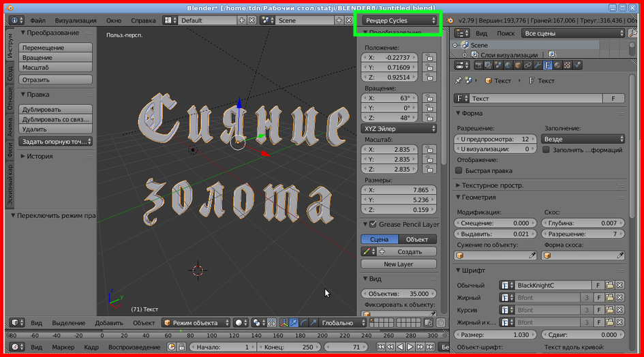Click eyedropper in Форма скоса field
Image resolution: width=644 pixels, height=357 pixels.
[x=619, y=255]
